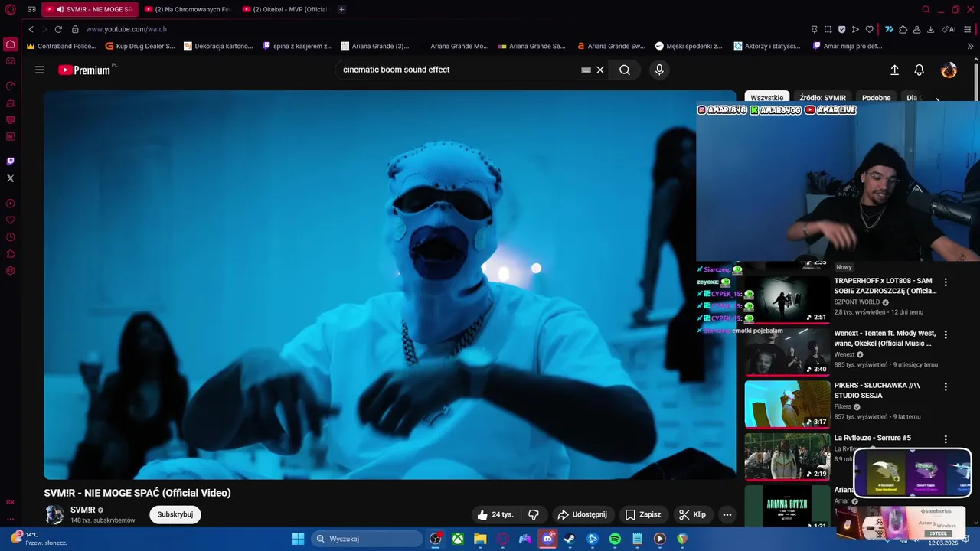Open the SVM!R channel name link
980x551 pixels.
pyautogui.click(x=83, y=510)
